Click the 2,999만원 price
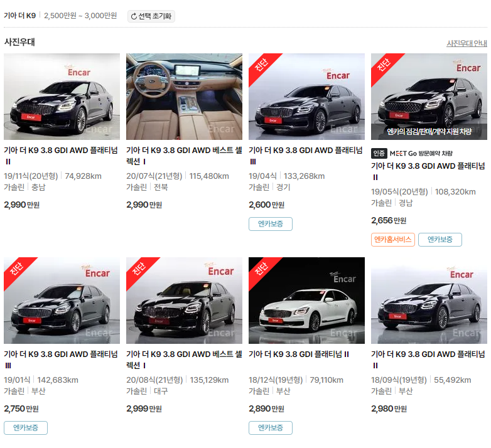The height and width of the screenshot is (448, 491). pos(144,409)
